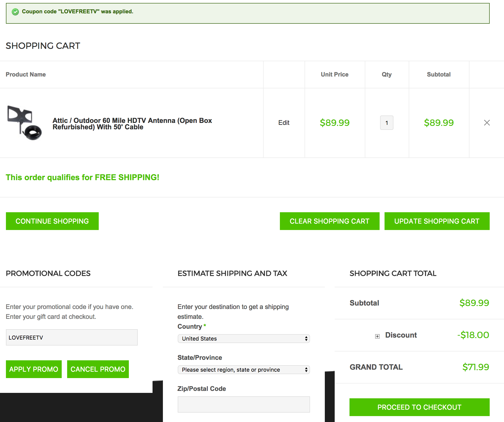
Task: Expand the Discount details plus icon
Action: pyautogui.click(x=377, y=336)
